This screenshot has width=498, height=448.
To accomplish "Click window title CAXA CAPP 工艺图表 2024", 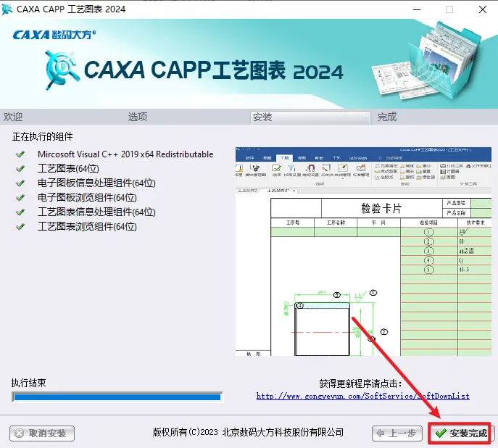I will pyautogui.click(x=71, y=9).
